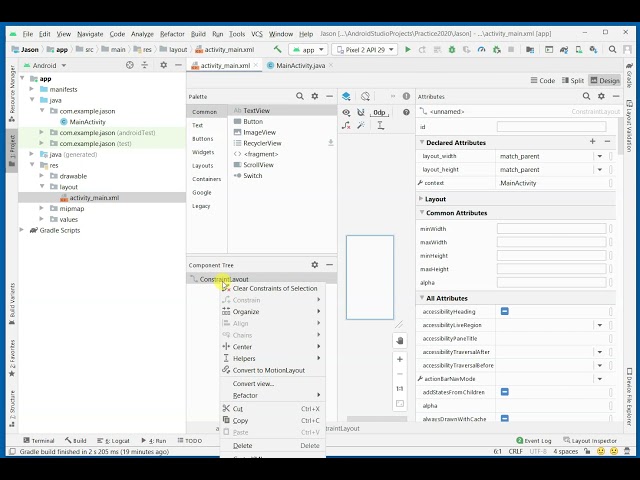Open Project panel gear options
Viewport: 640px width, 480px height.
click(x=163, y=65)
